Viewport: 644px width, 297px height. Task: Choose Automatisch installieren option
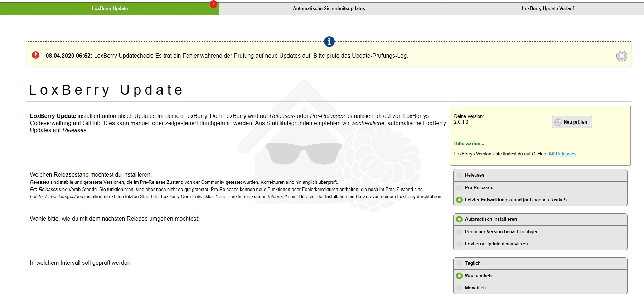(x=540, y=219)
